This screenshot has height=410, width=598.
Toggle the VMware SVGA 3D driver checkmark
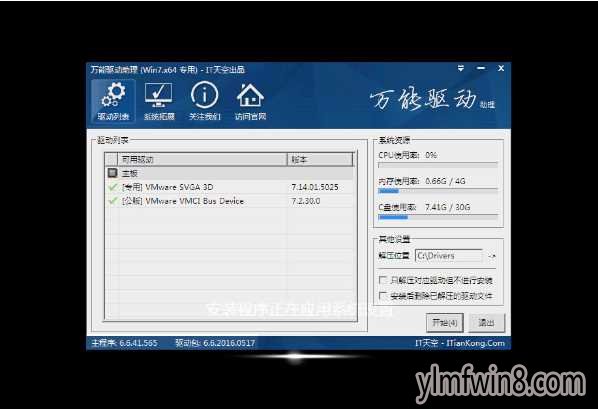point(113,187)
